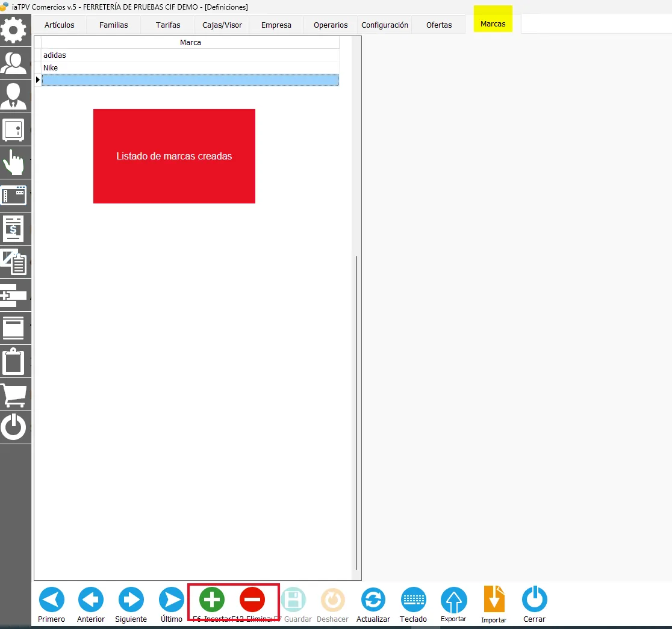Click the sidebar power icon
The width and height of the screenshot is (672, 629).
click(13, 427)
